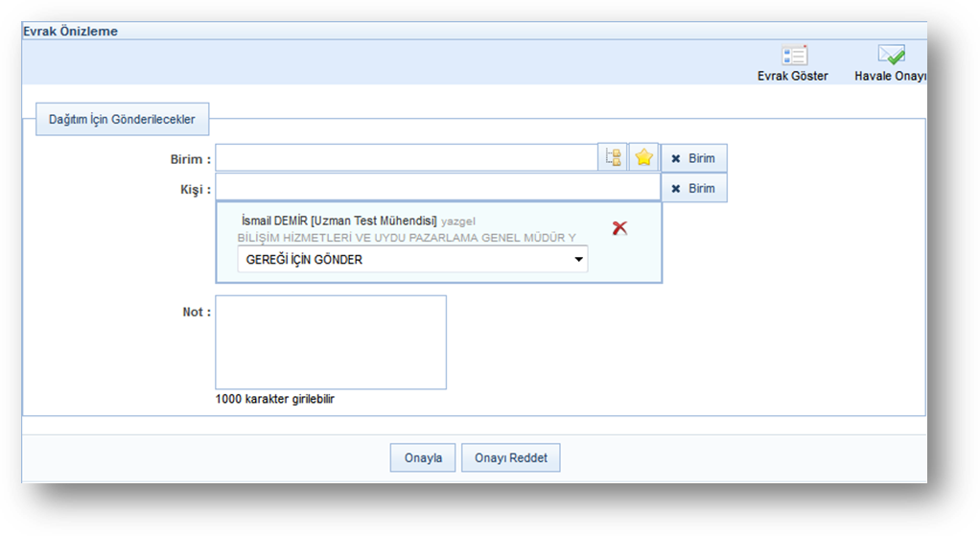Open the unit tree picker beside Birim field
The height and width of the screenshot is (536, 980).
point(613,157)
